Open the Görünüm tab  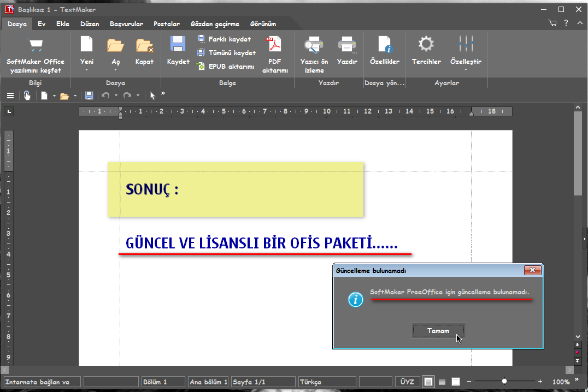(263, 24)
